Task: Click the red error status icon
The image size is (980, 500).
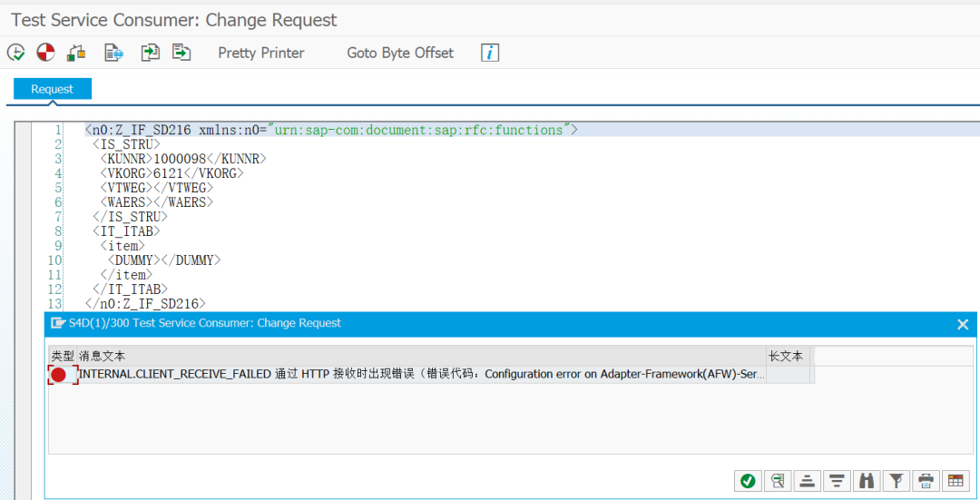Action: tap(59, 375)
